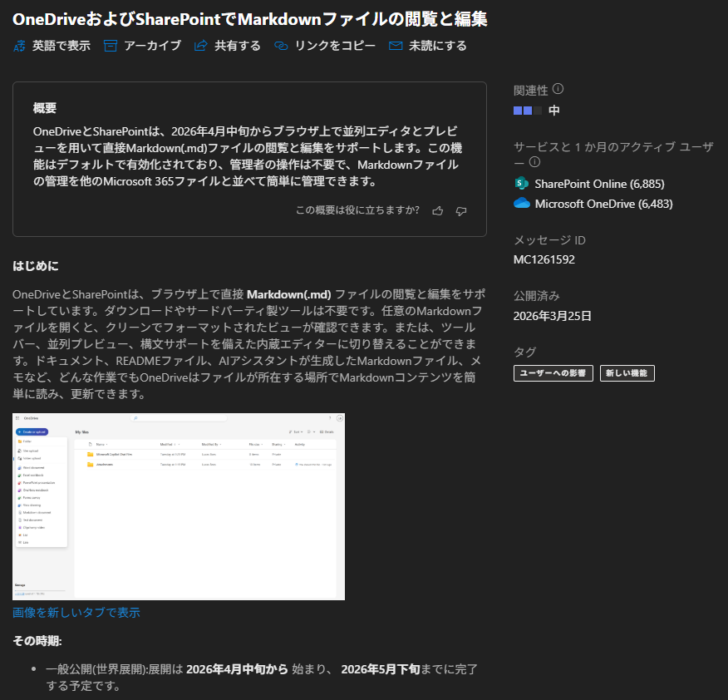Image resolution: width=728 pixels, height=700 pixels.
Task: Open 画像を新しいタブで表示 link
Action: pos(76,613)
